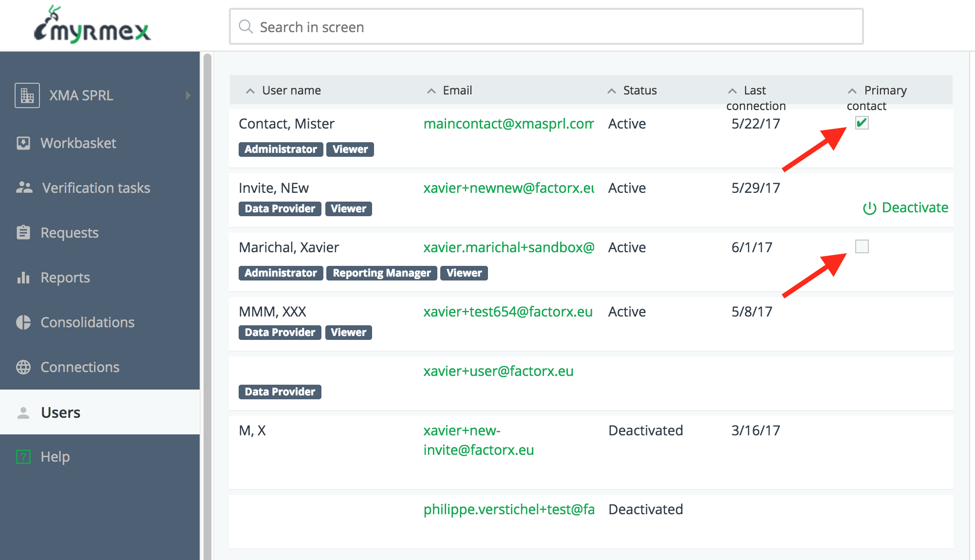The image size is (975, 560).
Task: Click the Help question mark icon
Action: tap(23, 457)
